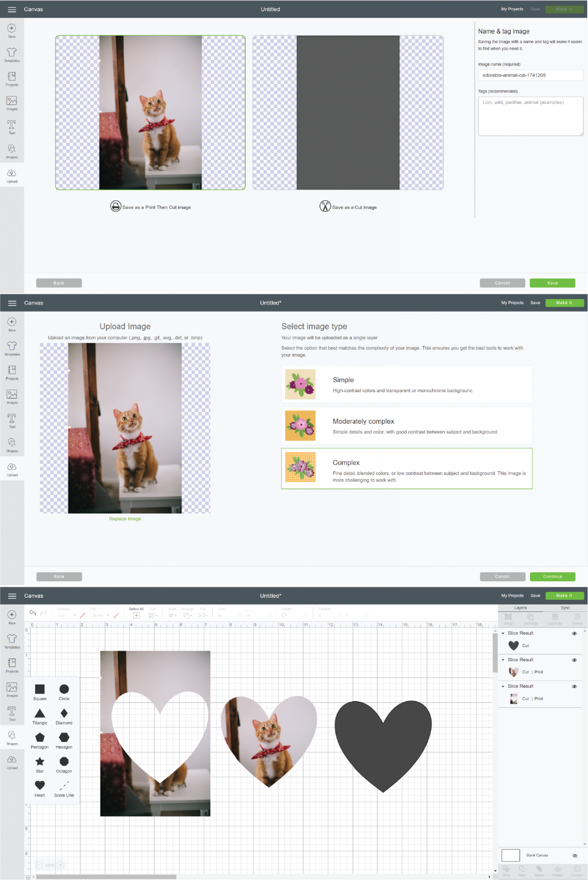
Task: Click the printer Print Then Cut icon
Action: (x=116, y=206)
